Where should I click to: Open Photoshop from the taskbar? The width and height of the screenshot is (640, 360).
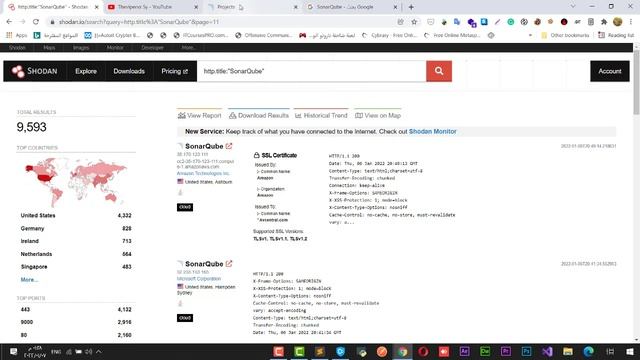coord(526,351)
